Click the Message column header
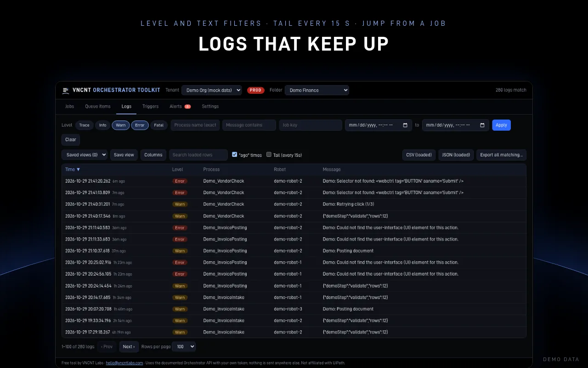 tap(332, 169)
